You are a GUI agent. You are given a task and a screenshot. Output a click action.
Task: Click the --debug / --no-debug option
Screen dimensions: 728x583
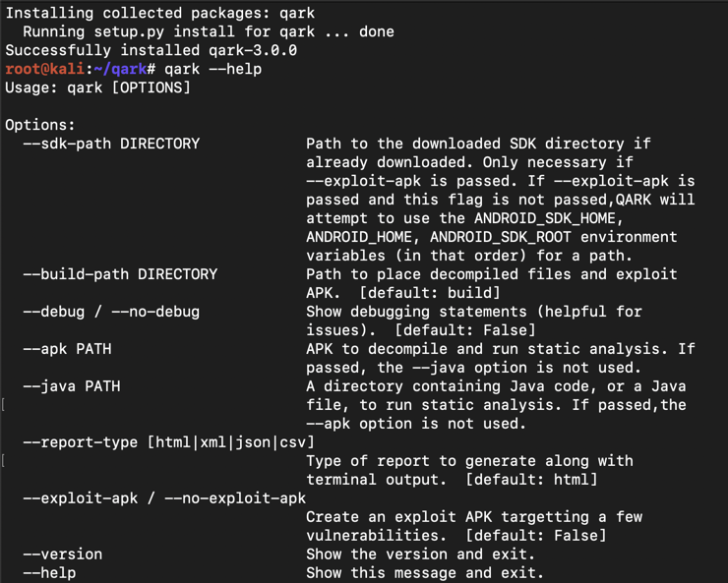pyautogui.click(x=111, y=312)
